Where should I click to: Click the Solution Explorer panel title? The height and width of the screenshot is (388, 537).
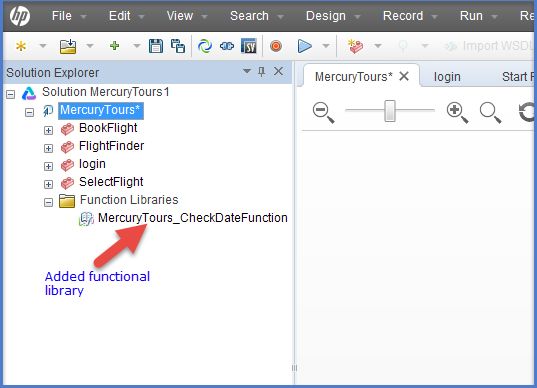point(53,73)
